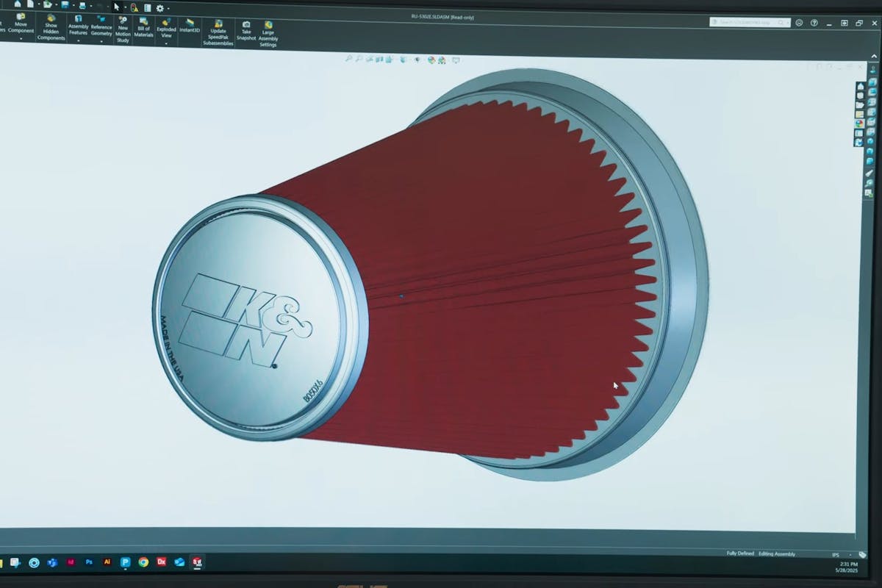Screen dimensions: 882x588
Task: Click the Options gear icon
Action: coord(159,8)
